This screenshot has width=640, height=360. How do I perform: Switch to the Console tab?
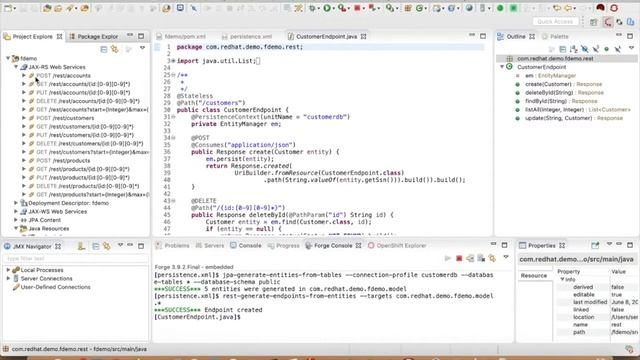tap(246, 246)
